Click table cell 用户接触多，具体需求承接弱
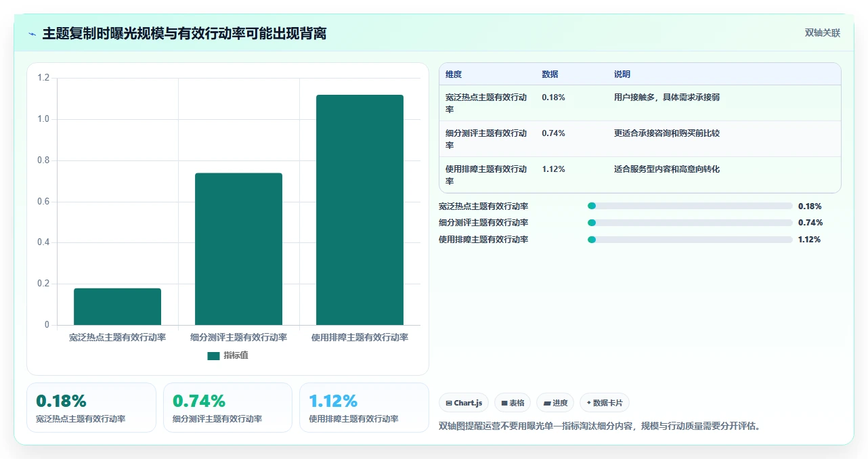This screenshot has width=868, height=459. 667,97
